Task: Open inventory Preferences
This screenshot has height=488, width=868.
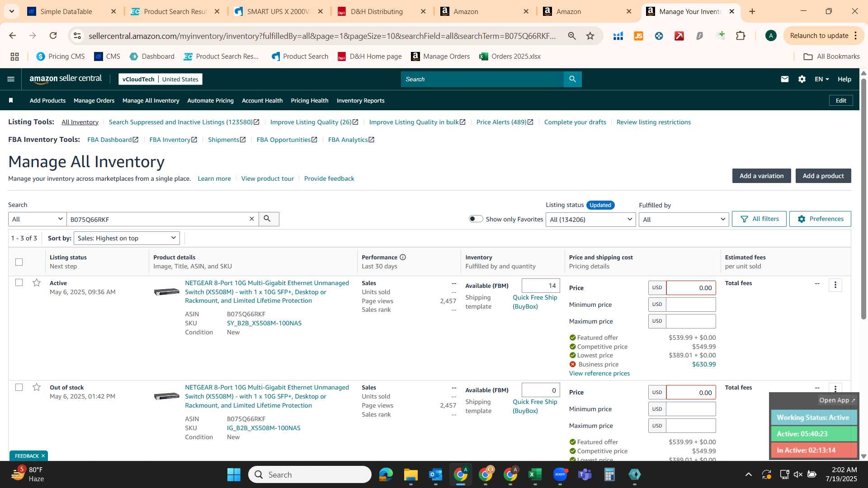Action: coord(820,219)
